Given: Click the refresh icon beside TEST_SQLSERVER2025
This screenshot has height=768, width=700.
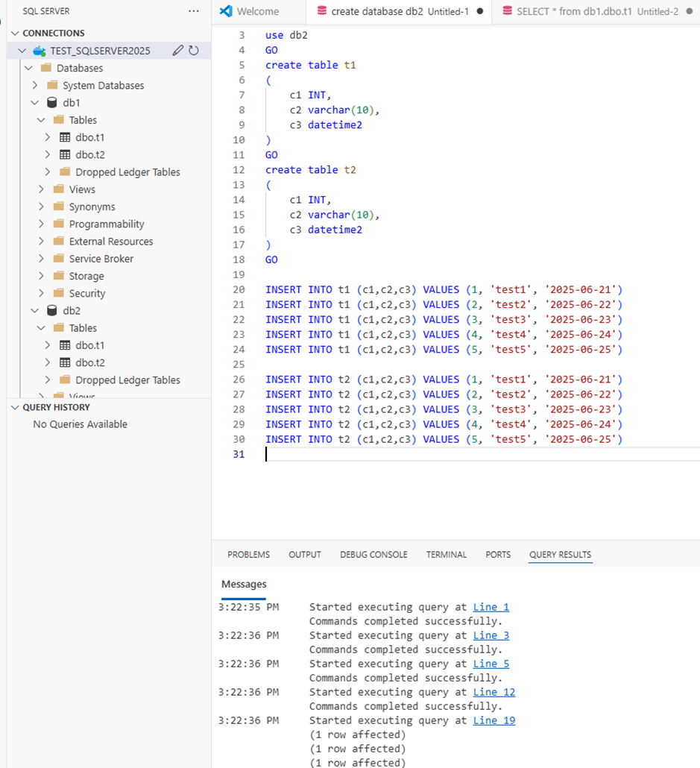Looking at the screenshot, I should [194, 51].
